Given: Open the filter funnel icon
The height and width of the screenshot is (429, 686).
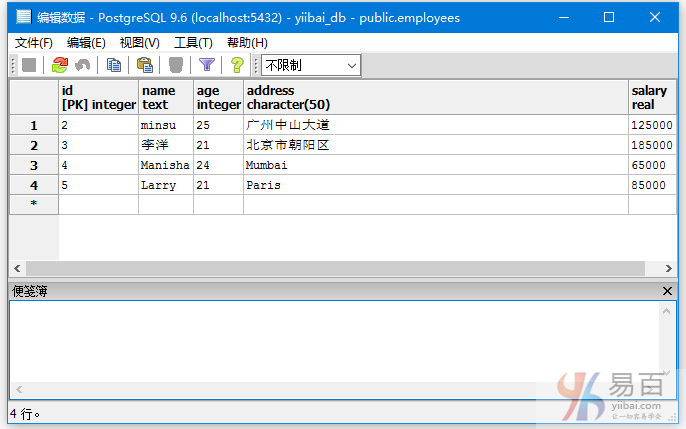Looking at the screenshot, I should click(x=207, y=65).
